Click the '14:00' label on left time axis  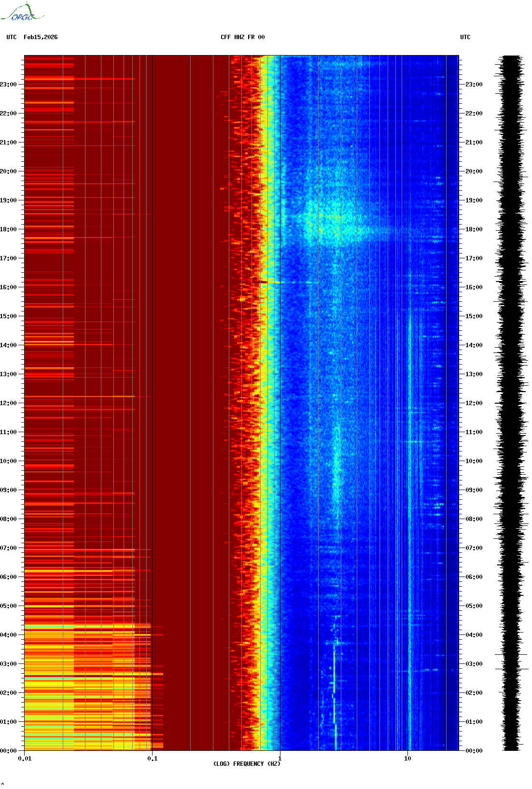pos(8,345)
